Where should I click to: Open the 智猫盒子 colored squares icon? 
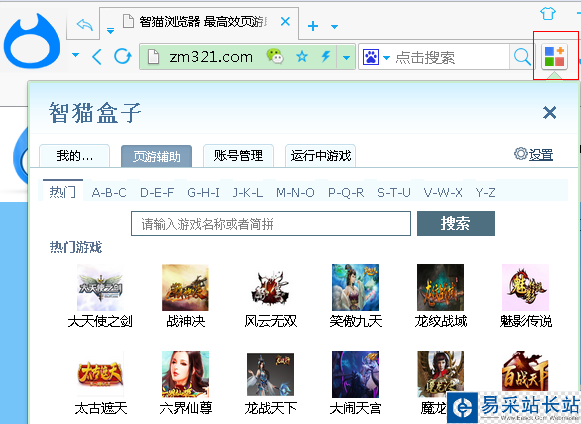pos(554,56)
